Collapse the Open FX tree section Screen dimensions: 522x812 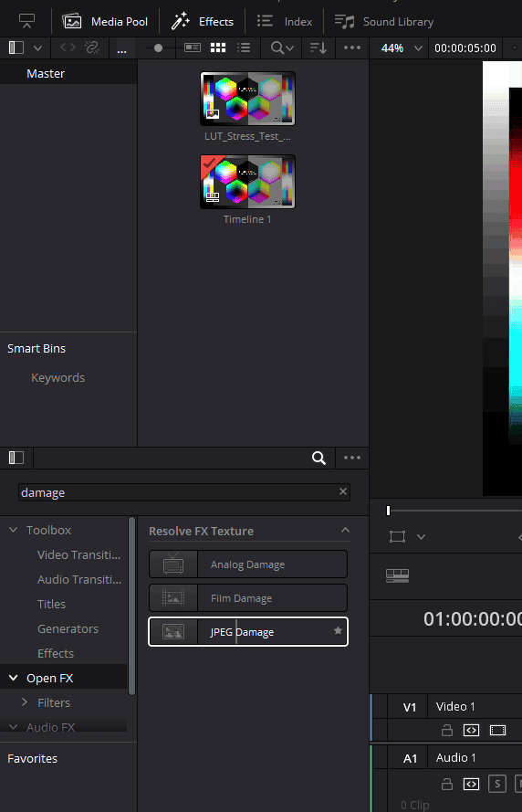[x=14, y=678]
